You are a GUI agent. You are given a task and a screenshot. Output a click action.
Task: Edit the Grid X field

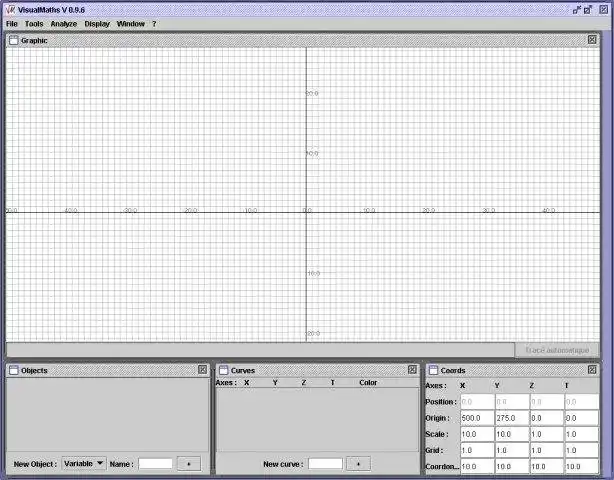click(x=477, y=450)
